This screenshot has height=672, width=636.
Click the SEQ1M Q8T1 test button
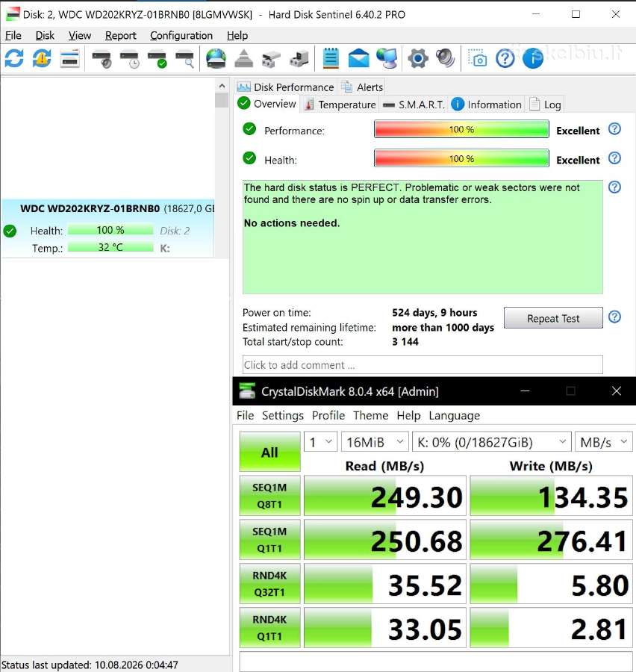pyautogui.click(x=269, y=496)
